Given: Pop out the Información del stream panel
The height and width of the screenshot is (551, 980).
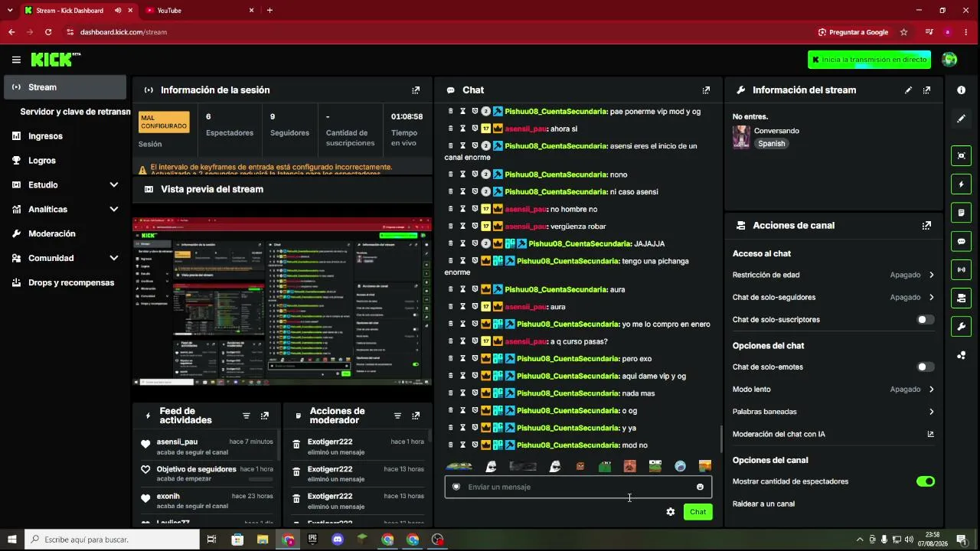Looking at the screenshot, I should pos(926,90).
